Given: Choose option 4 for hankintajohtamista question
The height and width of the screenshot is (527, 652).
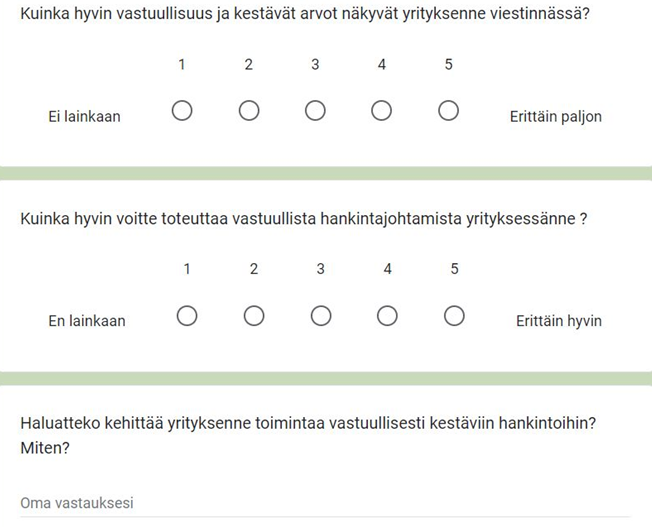Looking at the screenshot, I should click(387, 316).
